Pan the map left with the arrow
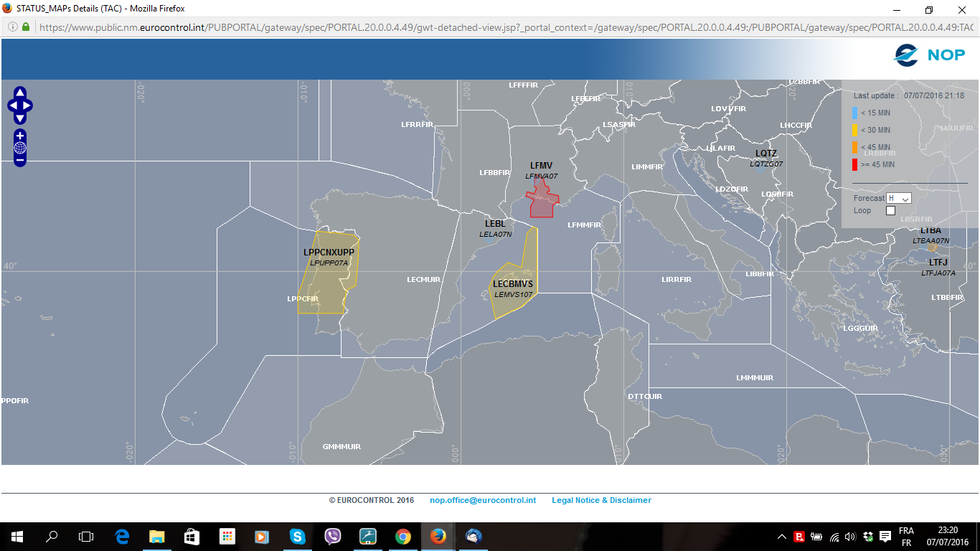Viewport: 980px width, 551px height. 12,106
